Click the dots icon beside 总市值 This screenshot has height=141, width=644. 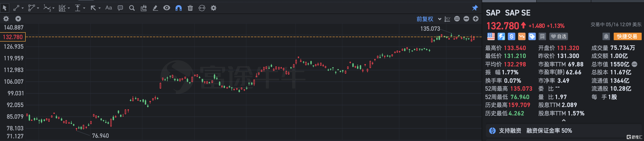(634, 64)
